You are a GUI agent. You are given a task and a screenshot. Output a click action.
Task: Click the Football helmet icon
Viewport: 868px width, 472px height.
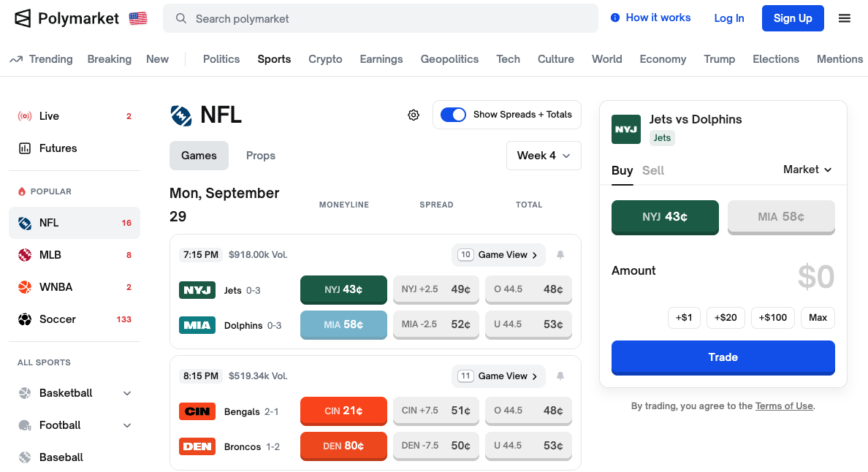click(x=24, y=425)
